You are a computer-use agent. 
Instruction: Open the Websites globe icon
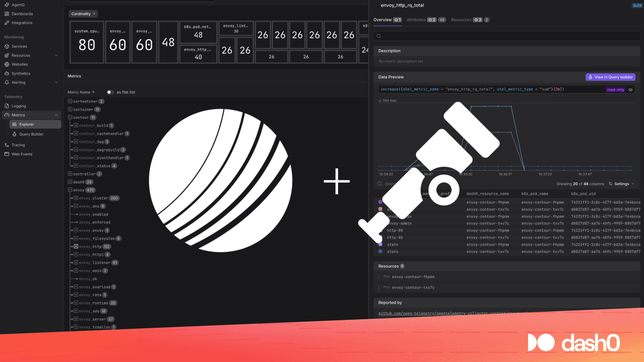point(7,64)
